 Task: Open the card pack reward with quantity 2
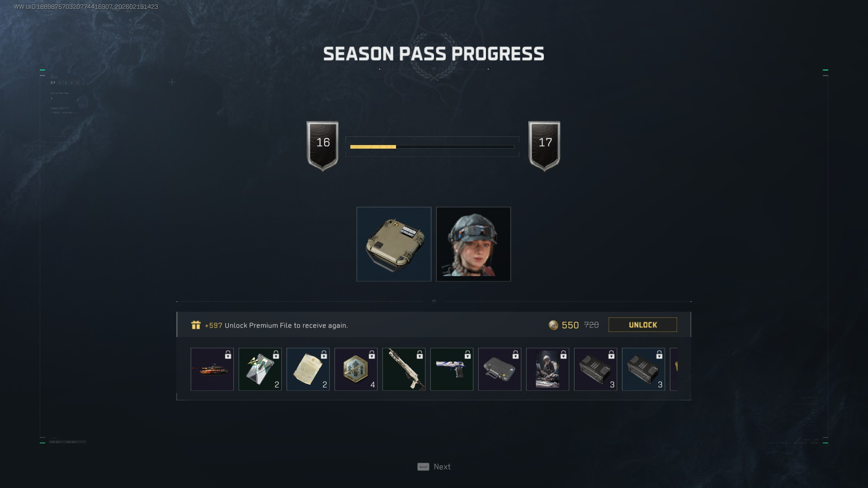[260, 369]
